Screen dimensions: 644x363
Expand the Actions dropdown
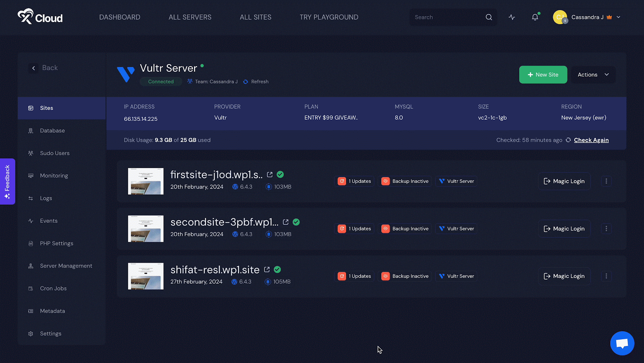tap(593, 75)
